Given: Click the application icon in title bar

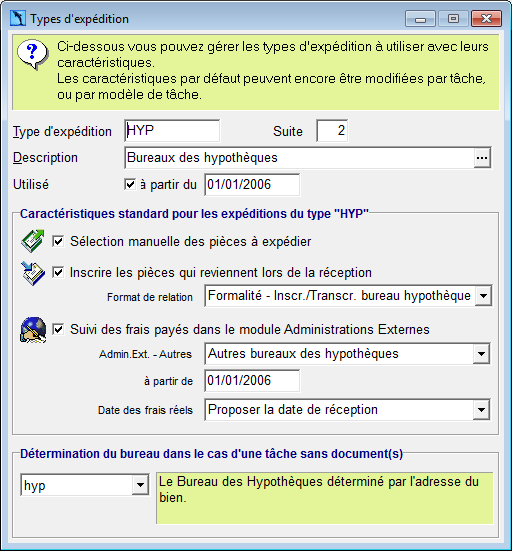Looking at the screenshot, I should click(18, 18).
